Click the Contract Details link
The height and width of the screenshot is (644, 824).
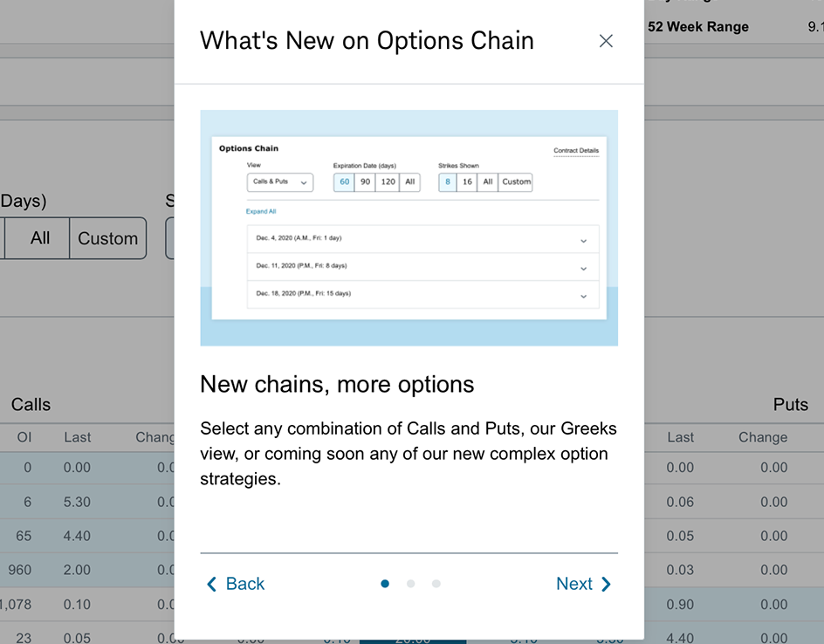click(x=576, y=151)
